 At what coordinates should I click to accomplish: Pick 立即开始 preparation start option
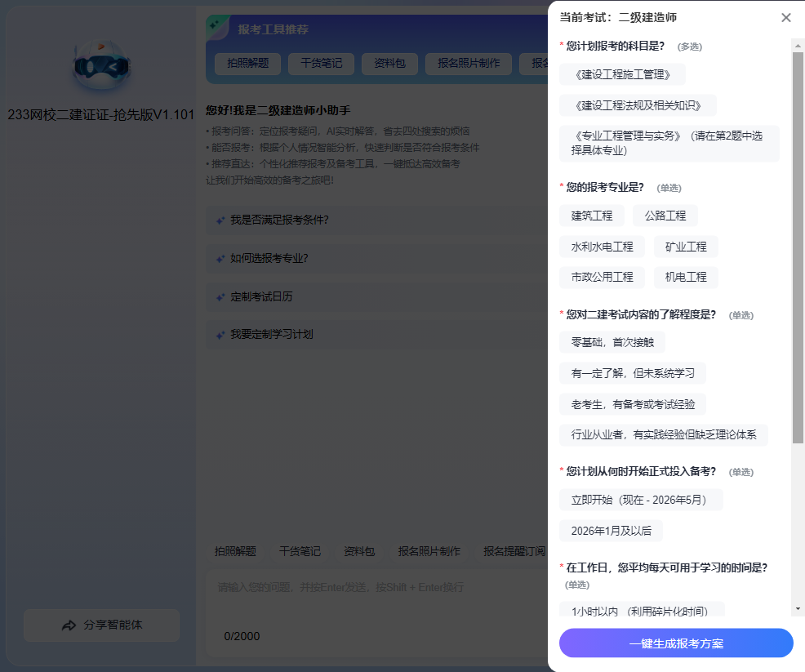[x=640, y=500]
